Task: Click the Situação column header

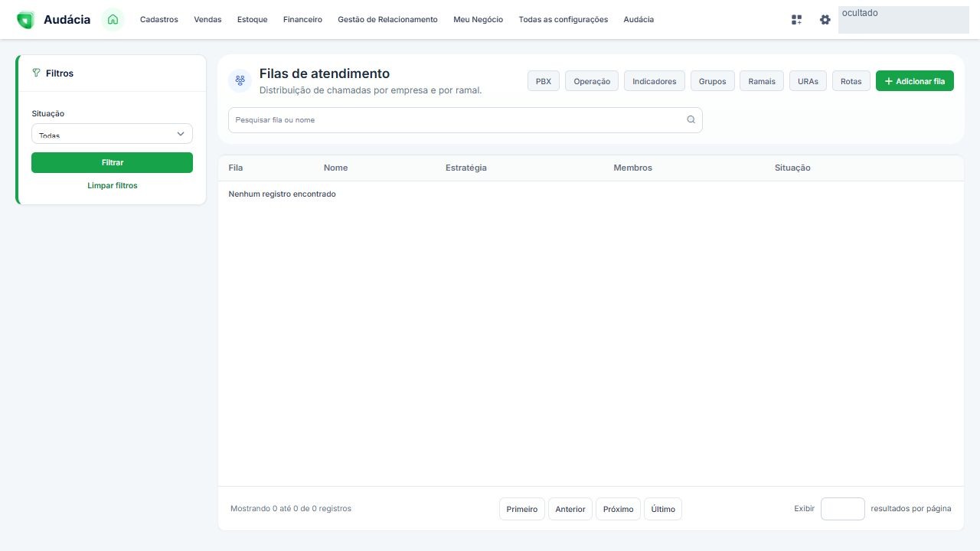Action: (x=792, y=168)
